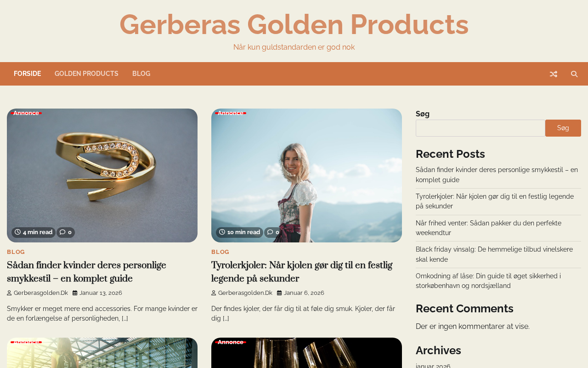This screenshot has height=368, width=588.
Task: Open the woman in dirndl thumbnail
Action: [x=306, y=175]
